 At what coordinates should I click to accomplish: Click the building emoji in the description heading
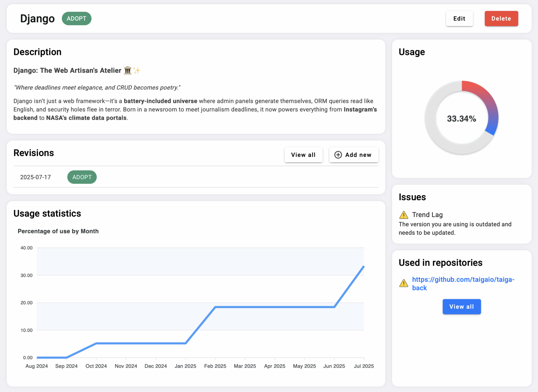128,70
